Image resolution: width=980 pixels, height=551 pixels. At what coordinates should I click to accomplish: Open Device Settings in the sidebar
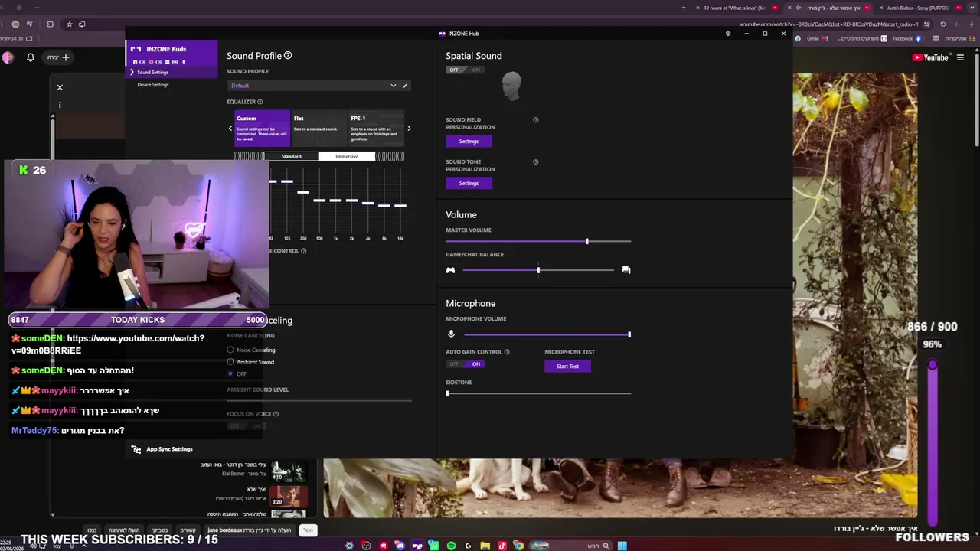153,85
